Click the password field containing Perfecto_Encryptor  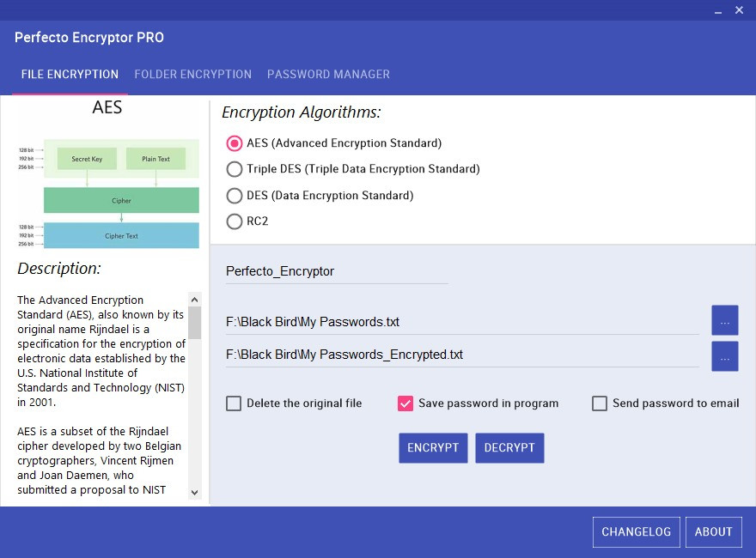(x=337, y=271)
